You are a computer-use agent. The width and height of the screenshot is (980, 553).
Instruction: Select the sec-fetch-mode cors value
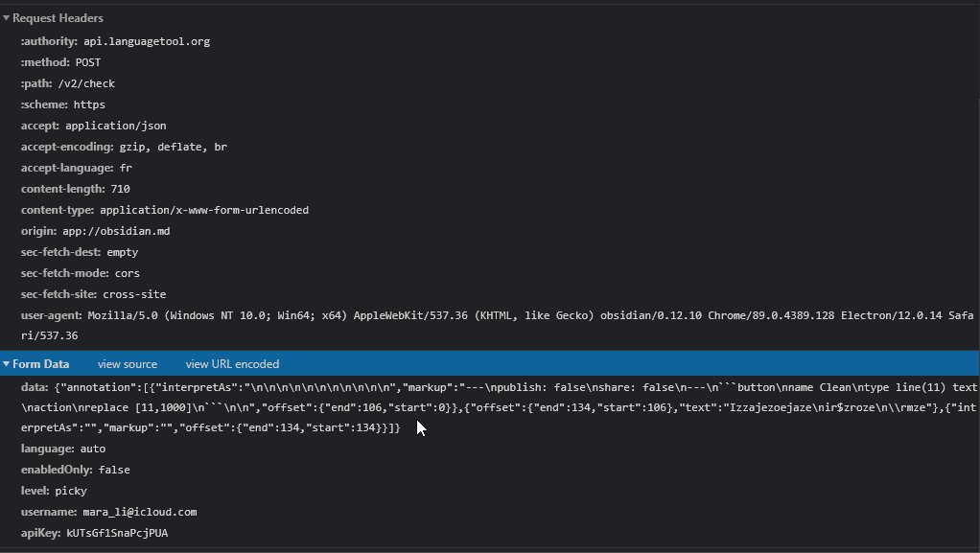[x=126, y=273]
